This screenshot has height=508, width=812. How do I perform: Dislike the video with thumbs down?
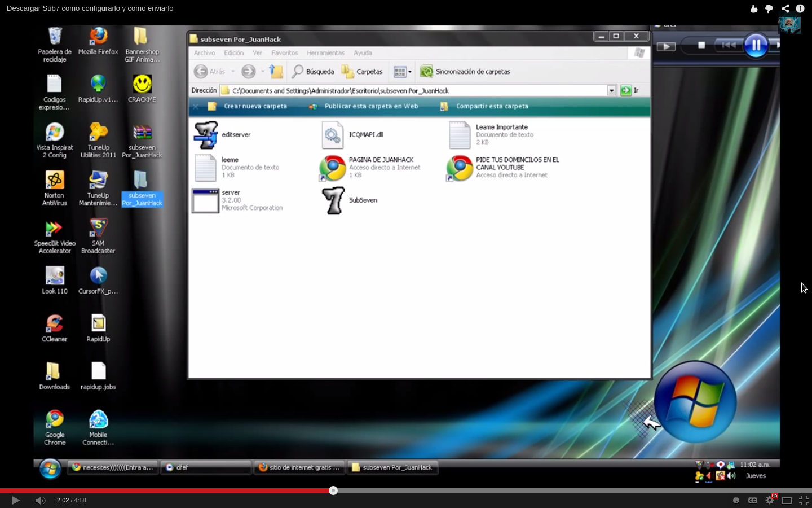pos(769,8)
